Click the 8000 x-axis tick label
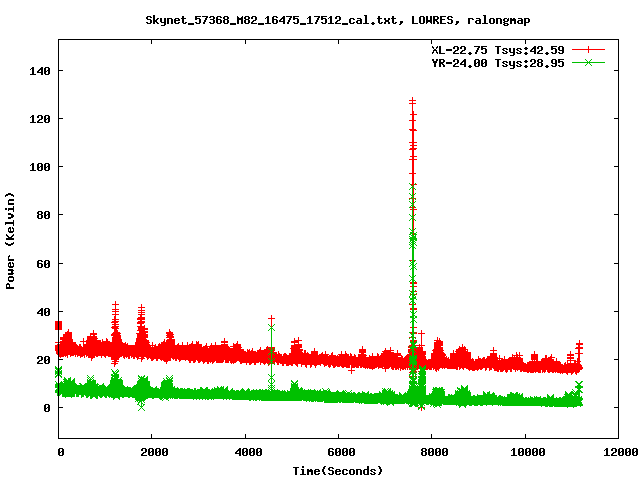Screen dimensions: 640x480 tap(434, 452)
